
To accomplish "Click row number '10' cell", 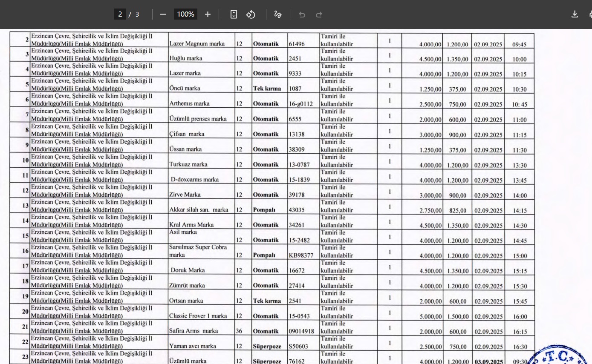I will pyautogui.click(x=26, y=161).
